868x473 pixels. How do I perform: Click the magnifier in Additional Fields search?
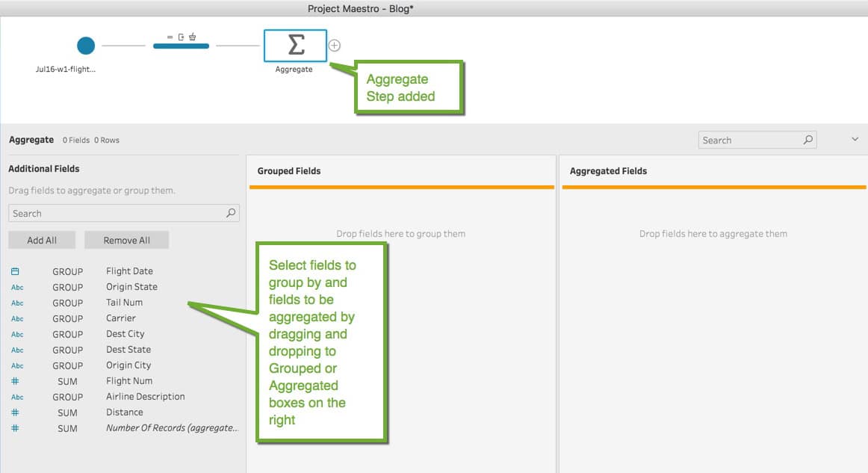tap(231, 213)
